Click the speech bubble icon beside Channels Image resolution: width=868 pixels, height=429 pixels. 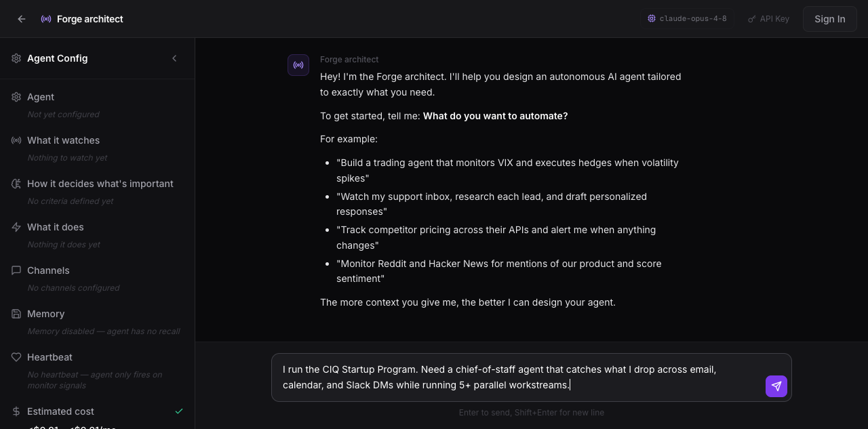tap(16, 270)
